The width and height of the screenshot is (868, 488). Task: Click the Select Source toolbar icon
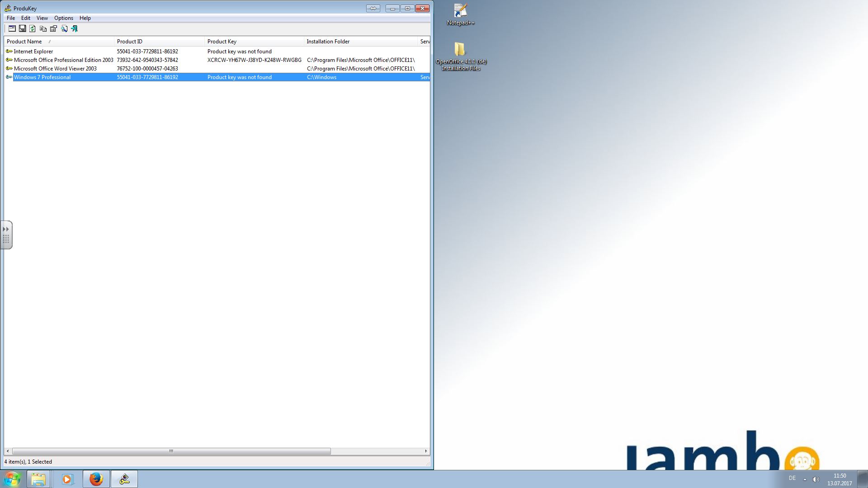click(12, 28)
